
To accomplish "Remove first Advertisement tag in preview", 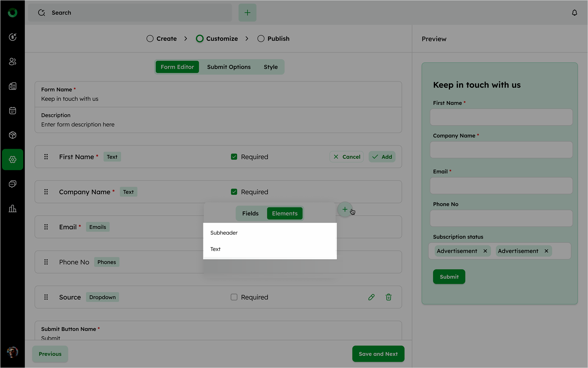I will click(x=485, y=251).
